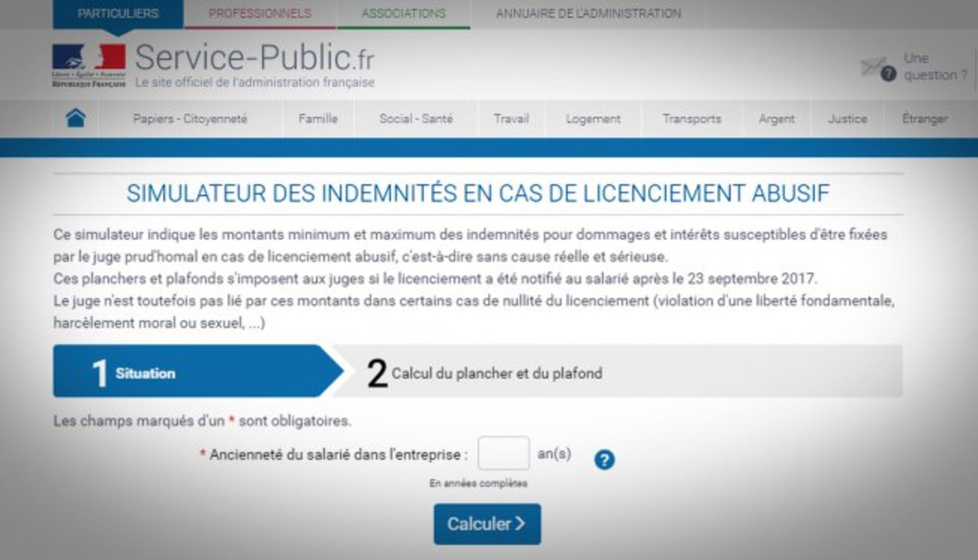Viewport: 978px width, 560px height.
Task: Open the Famille menu
Action: pyautogui.click(x=318, y=119)
